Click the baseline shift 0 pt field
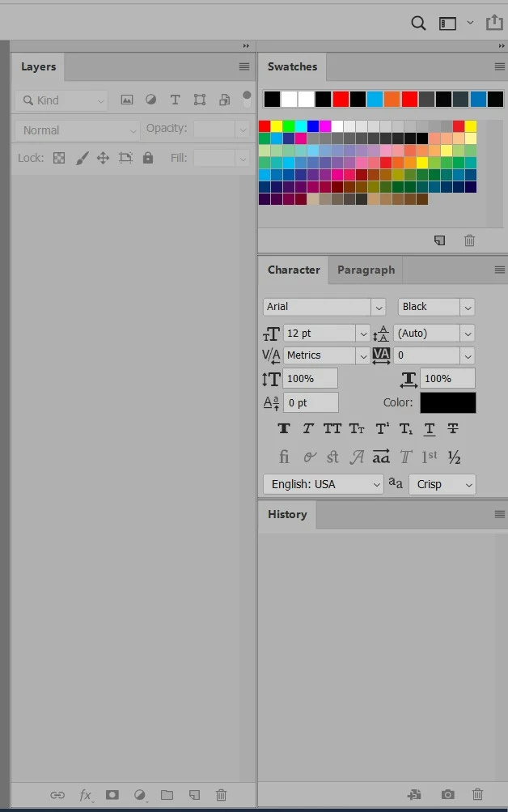The width and height of the screenshot is (508, 812). [311, 402]
